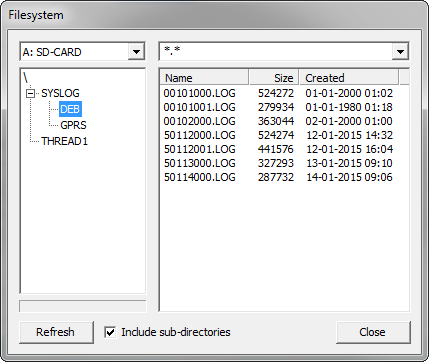
Task: Uncheck Include sub-directories checkbox
Action: pyautogui.click(x=110, y=332)
